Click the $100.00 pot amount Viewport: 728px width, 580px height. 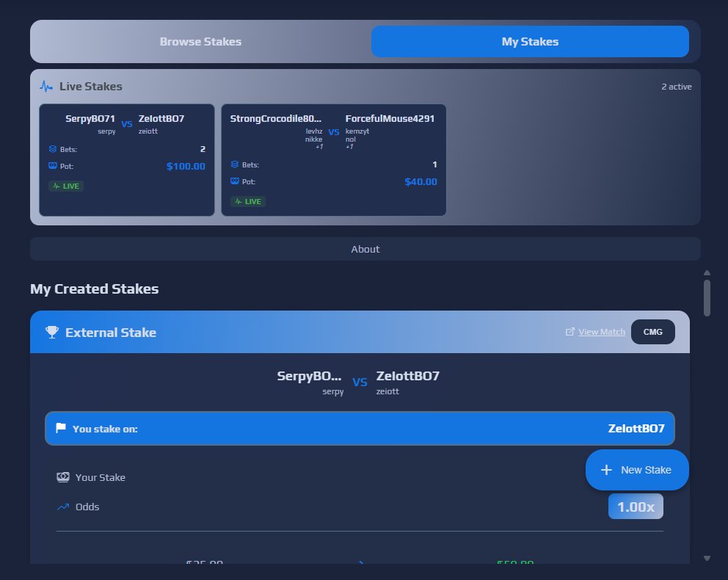(x=186, y=166)
